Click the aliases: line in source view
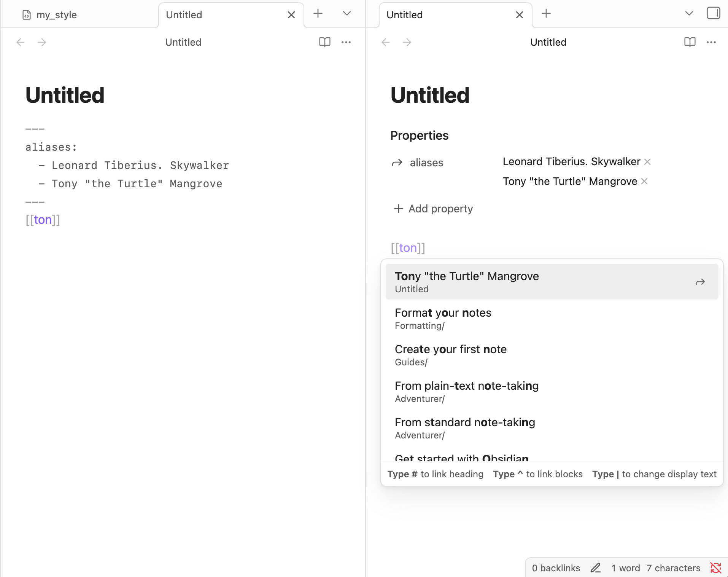The width and height of the screenshot is (728, 577). [51, 147]
